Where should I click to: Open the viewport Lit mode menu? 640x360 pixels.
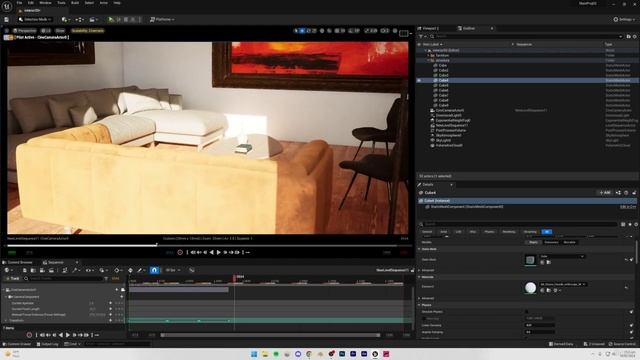coord(46,31)
